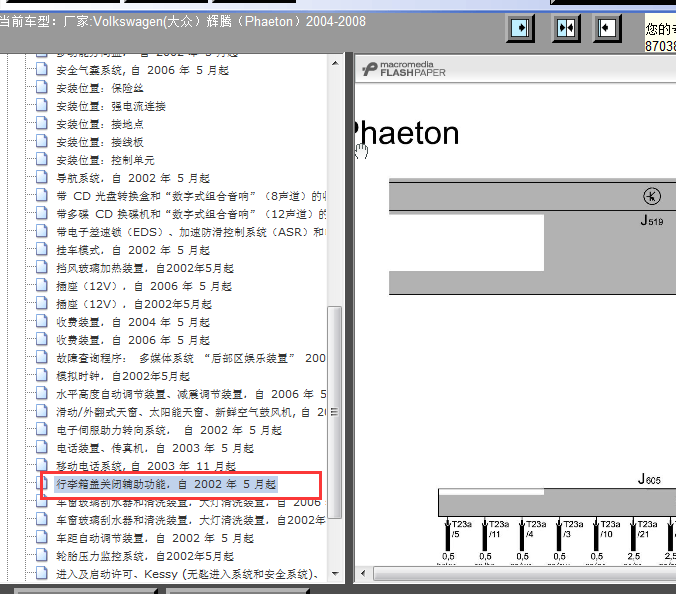Select 电子伺服助力转向系统 entry
The height and width of the screenshot is (594, 676).
coord(169,430)
